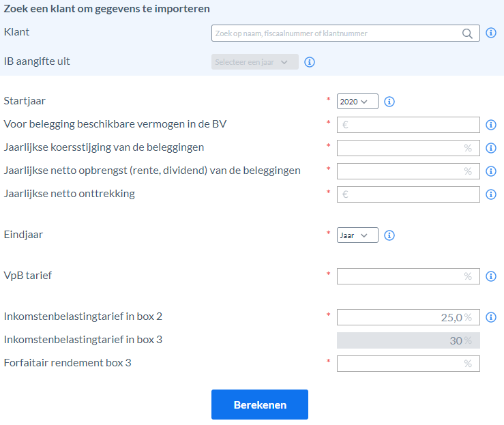
Task: Click the beschikbare vermogen in de BV field
Action: tap(409, 125)
